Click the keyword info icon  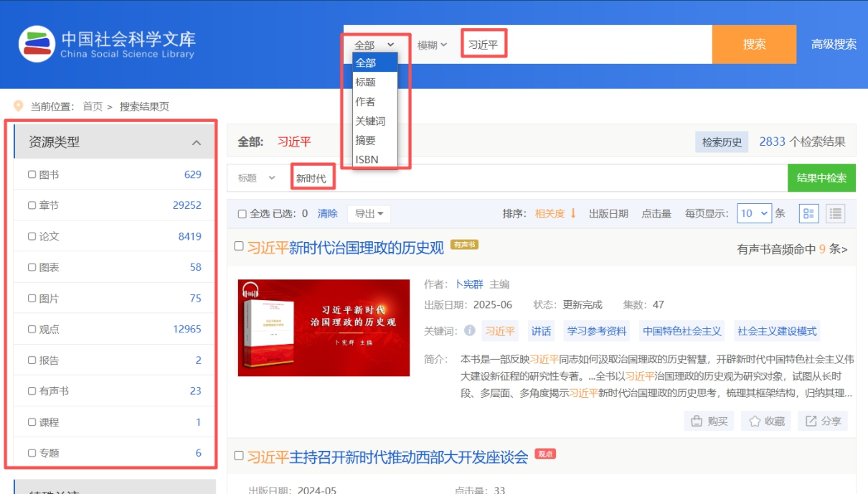470,331
